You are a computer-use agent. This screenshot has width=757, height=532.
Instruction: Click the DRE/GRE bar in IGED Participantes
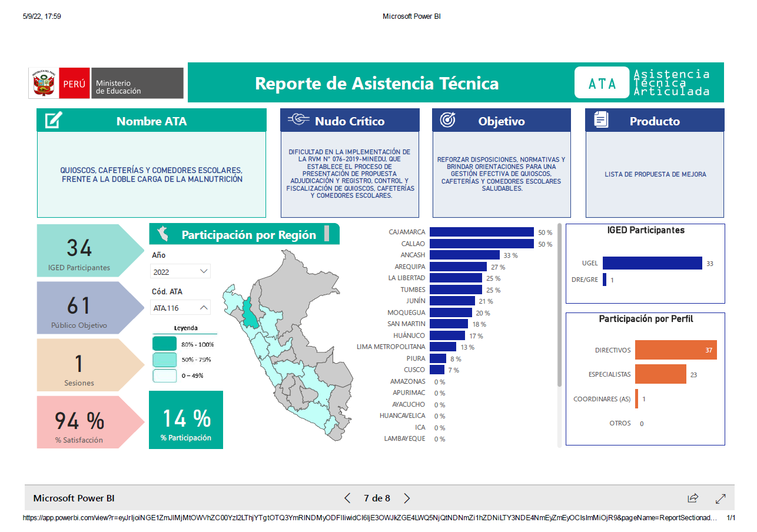(604, 280)
